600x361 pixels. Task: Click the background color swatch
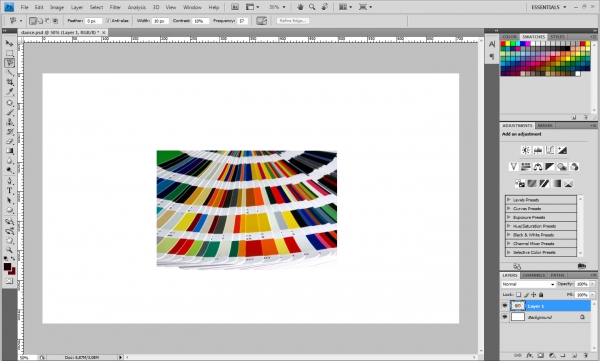click(13, 271)
